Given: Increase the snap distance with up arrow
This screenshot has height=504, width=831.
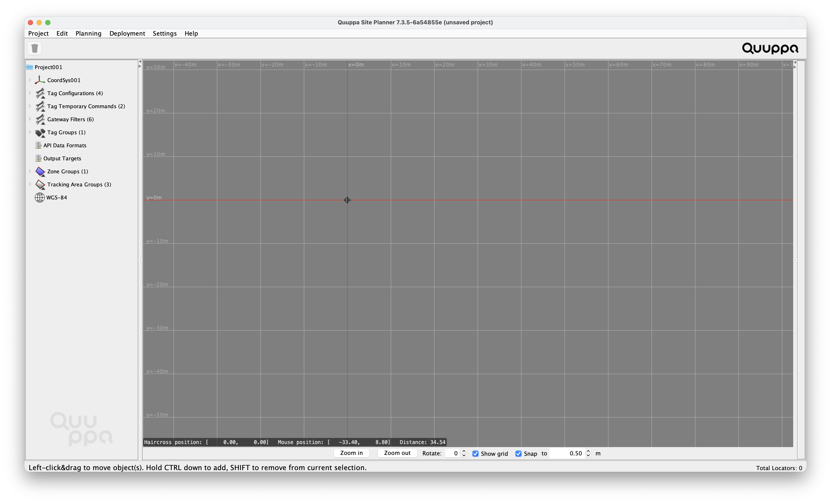Looking at the screenshot, I should point(588,451).
